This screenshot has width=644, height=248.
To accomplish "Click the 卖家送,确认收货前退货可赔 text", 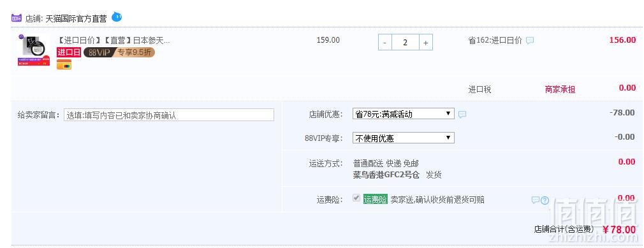I will tap(437, 200).
